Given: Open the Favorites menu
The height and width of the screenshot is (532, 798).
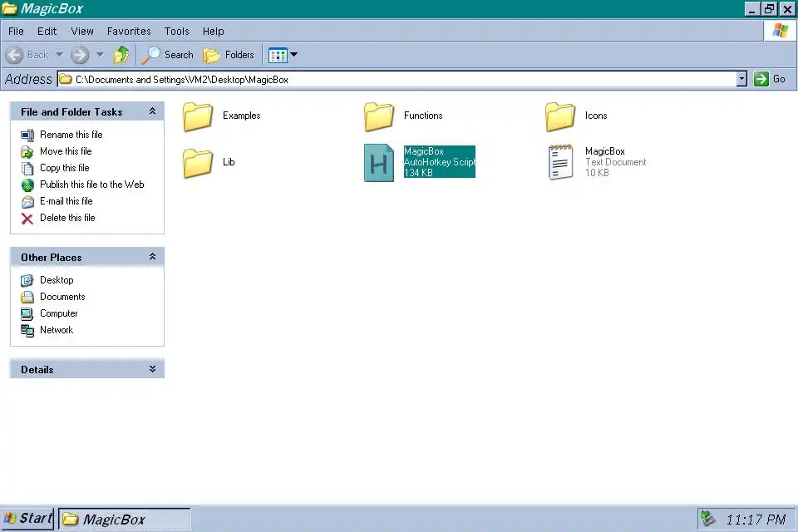Looking at the screenshot, I should [129, 31].
